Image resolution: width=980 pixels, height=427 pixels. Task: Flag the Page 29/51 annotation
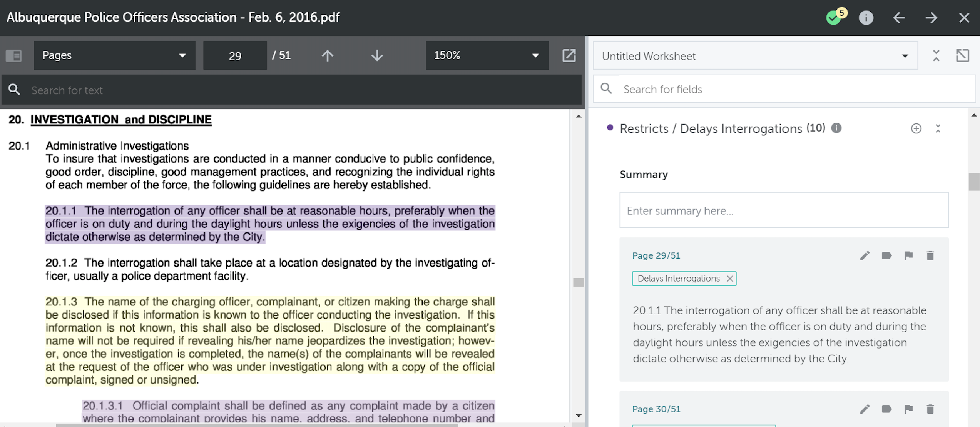[908, 256]
